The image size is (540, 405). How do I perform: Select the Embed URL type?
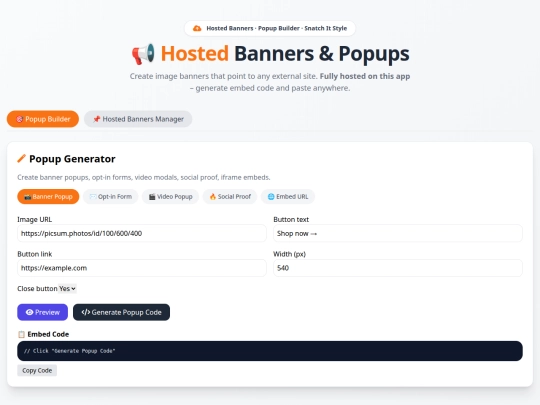288,197
